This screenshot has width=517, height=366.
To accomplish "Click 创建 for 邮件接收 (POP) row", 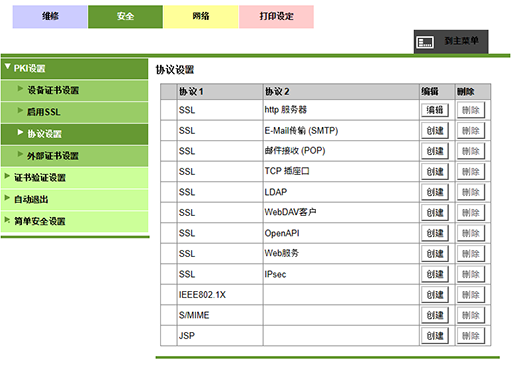I will pyautogui.click(x=435, y=151).
